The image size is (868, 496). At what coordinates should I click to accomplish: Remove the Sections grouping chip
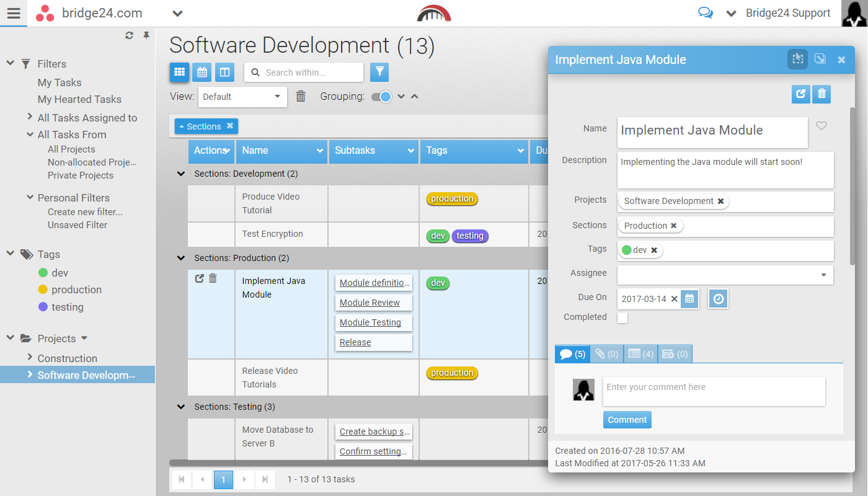pos(230,126)
